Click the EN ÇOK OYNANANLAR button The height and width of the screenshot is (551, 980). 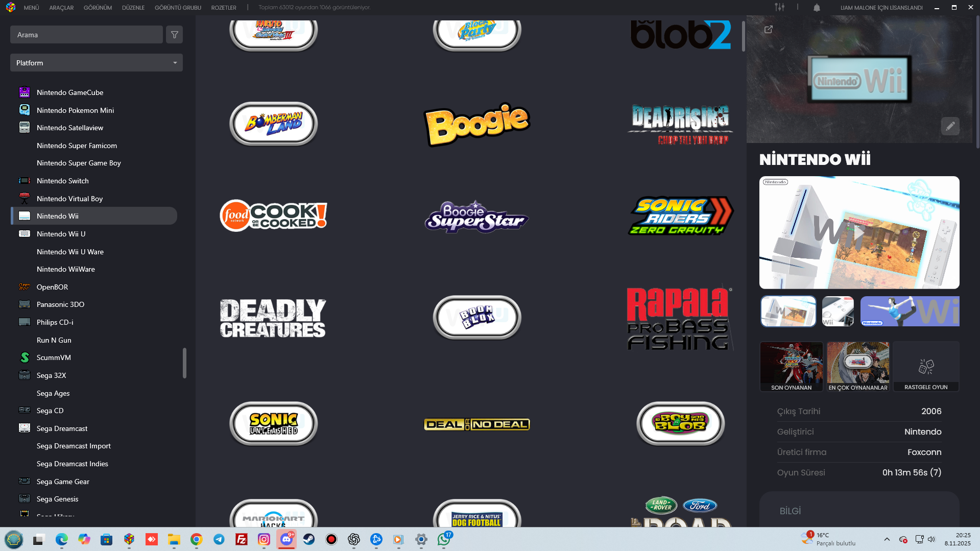click(x=858, y=367)
